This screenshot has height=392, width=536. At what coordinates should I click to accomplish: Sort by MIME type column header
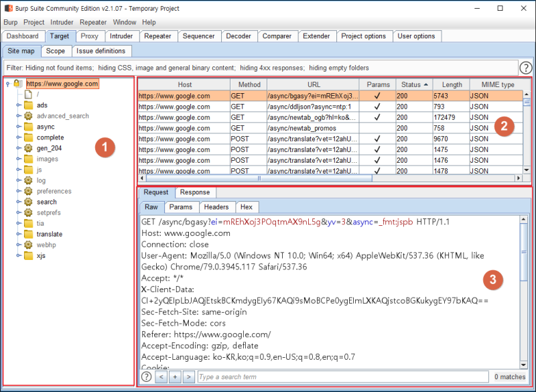(x=498, y=84)
